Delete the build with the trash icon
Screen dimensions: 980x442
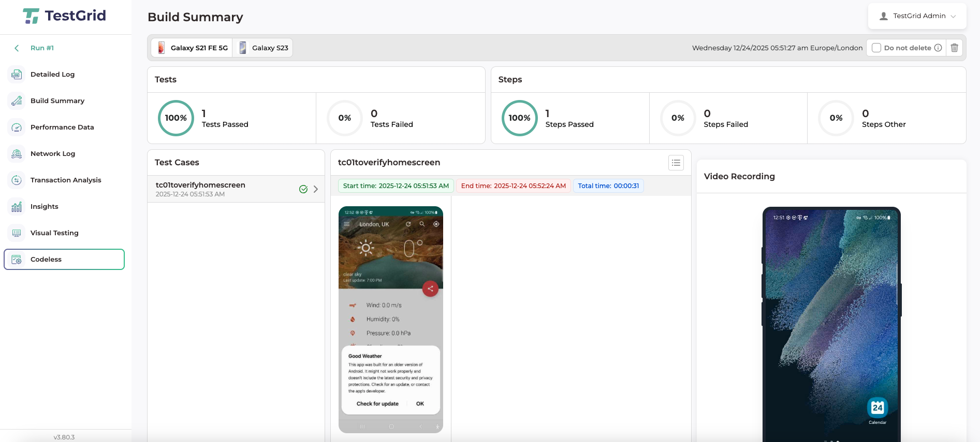tap(954, 48)
